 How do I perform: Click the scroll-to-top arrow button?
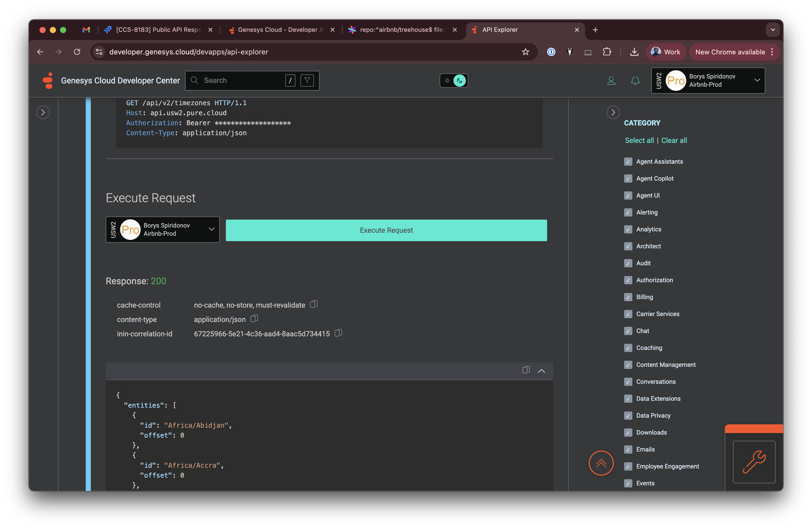pyautogui.click(x=601, y=463)
